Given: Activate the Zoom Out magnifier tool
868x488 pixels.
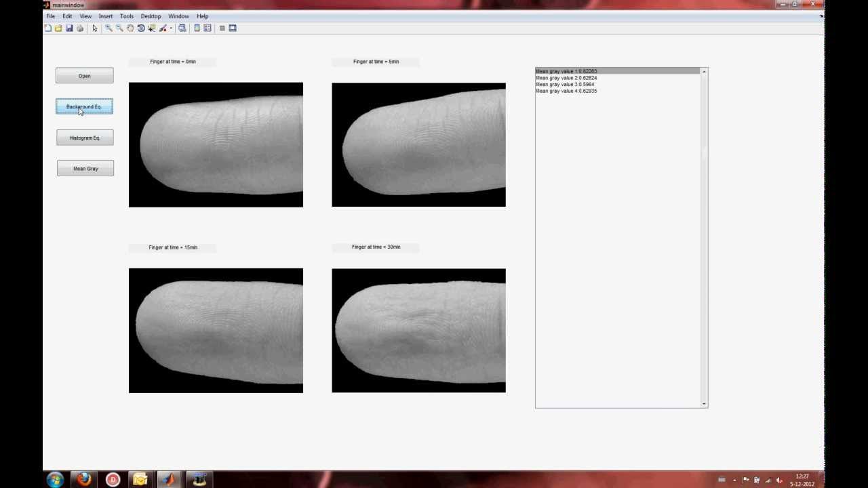Looking at the screenshot, I should click(x=119, y=28).
